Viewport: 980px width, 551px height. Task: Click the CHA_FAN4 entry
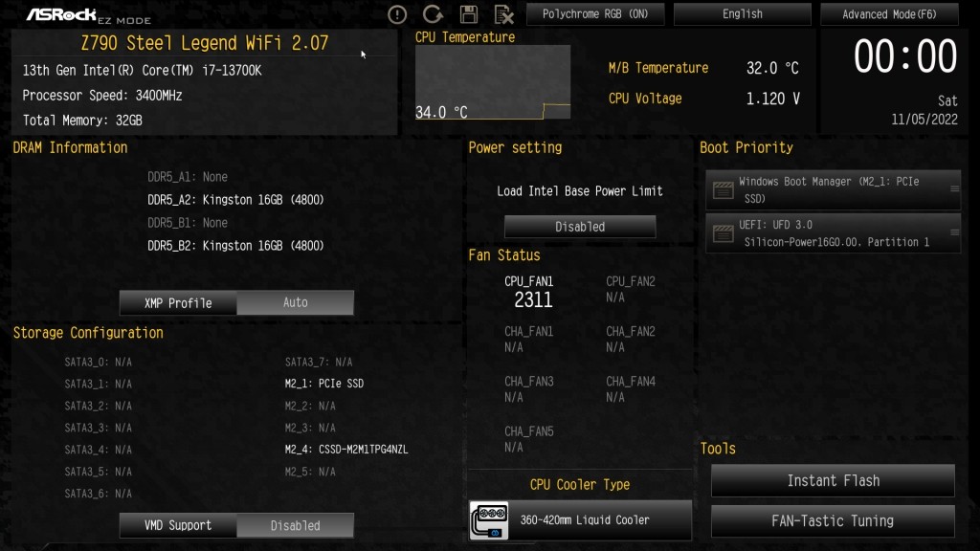630,389
